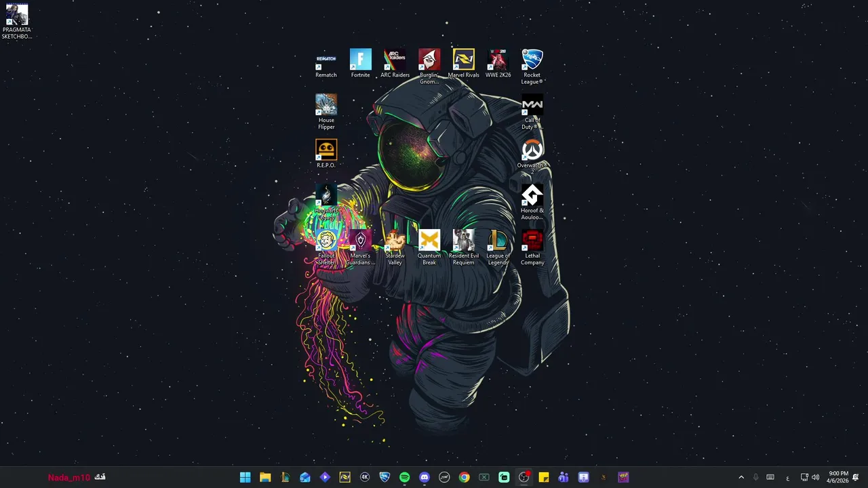This screenshot has width=868, height=488.
Task: Select the Quantum Break desktop shortcut
Action: point(429,247)
